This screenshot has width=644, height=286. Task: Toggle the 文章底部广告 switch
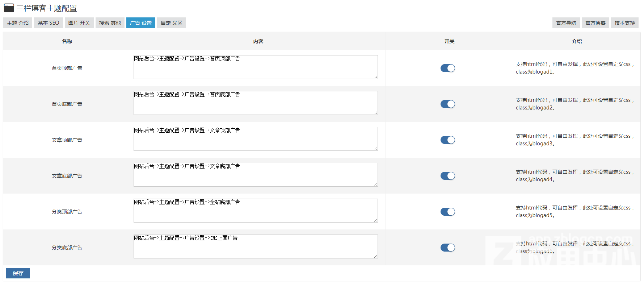click(x=447, y=176)
